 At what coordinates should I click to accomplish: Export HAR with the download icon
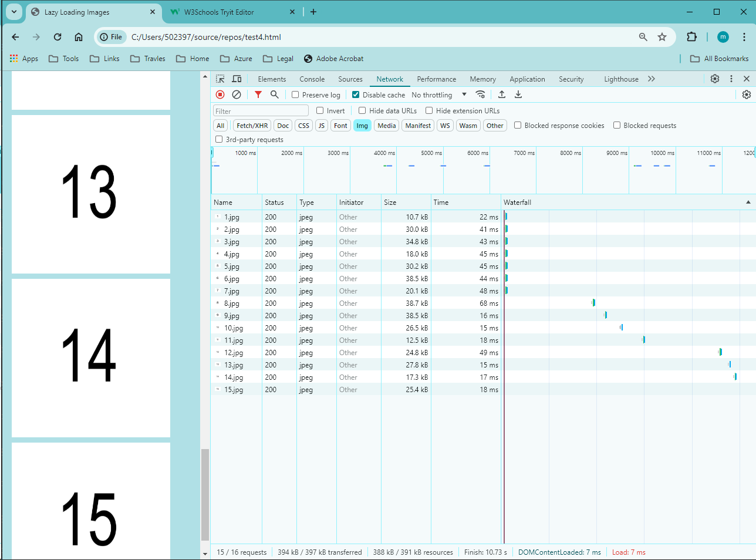tap(518, 95)
